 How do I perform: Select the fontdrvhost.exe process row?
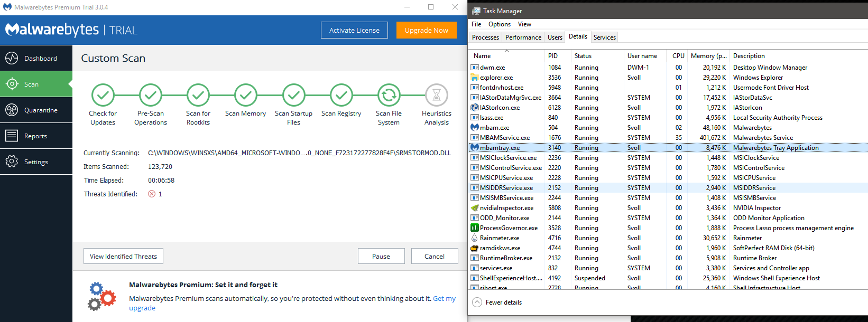[669, 88]
